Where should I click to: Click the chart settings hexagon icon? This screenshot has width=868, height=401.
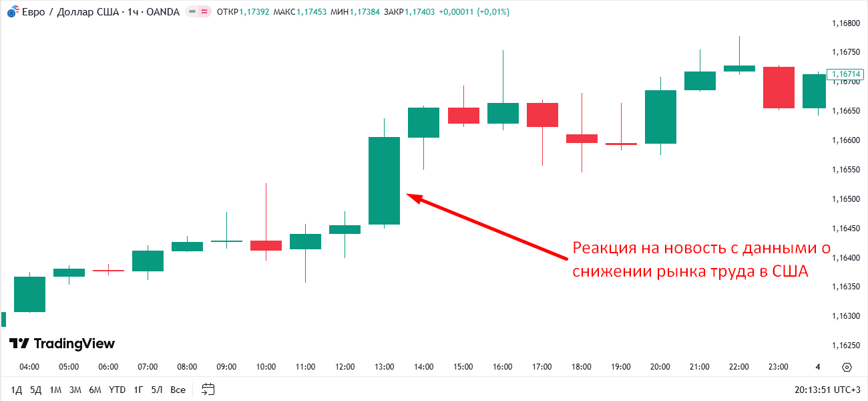(847, 367)
